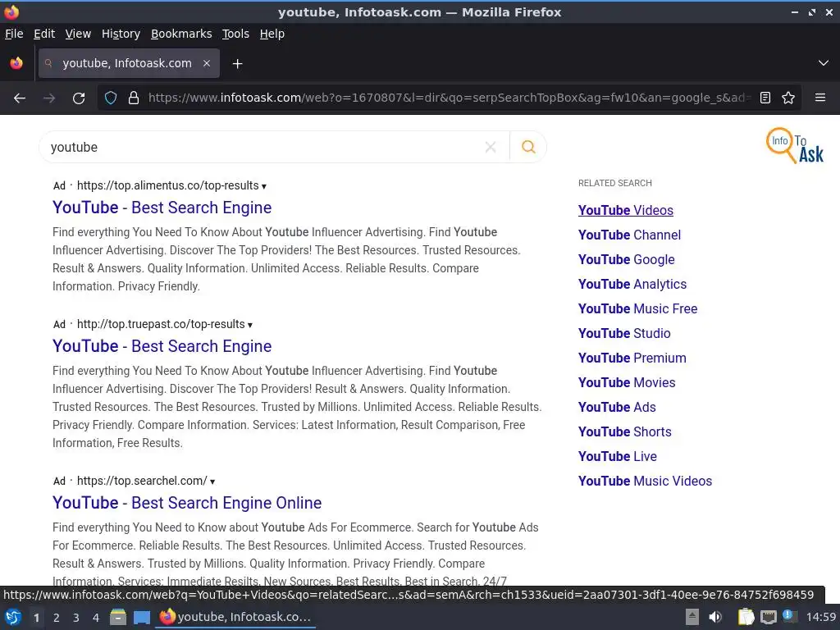Open related search YouTube Live
Viewport: 840px width, 630px height.
click(618, 456)
